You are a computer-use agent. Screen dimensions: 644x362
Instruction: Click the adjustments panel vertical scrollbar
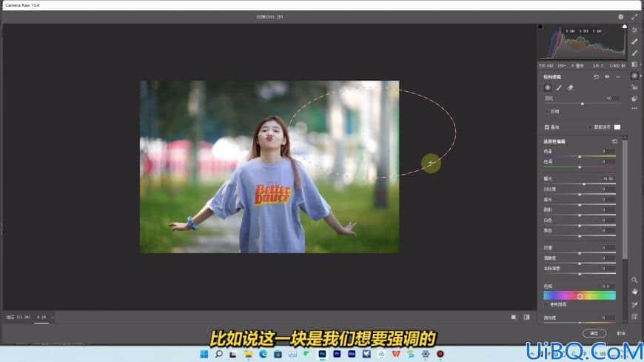(x=625, y=199)
